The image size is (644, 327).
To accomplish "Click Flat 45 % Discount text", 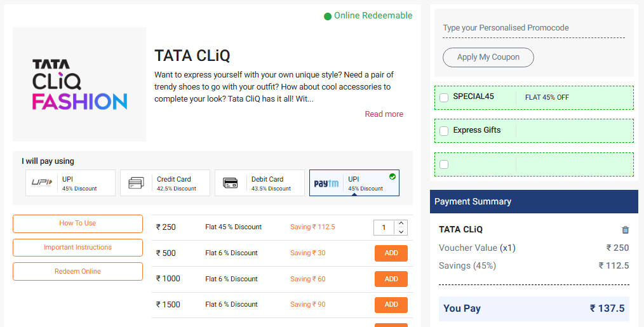I will pyautogui.click(x=233, y=227).
